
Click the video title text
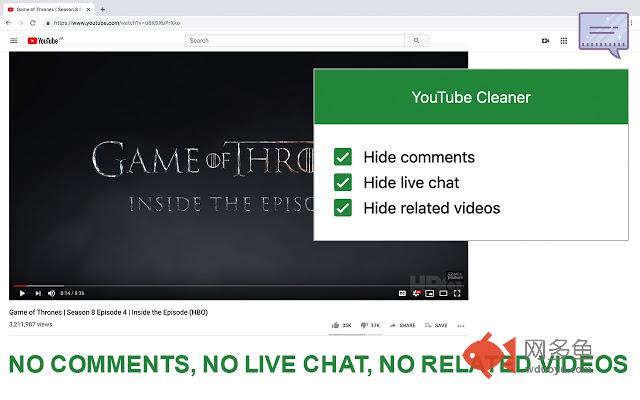(109, 312)
